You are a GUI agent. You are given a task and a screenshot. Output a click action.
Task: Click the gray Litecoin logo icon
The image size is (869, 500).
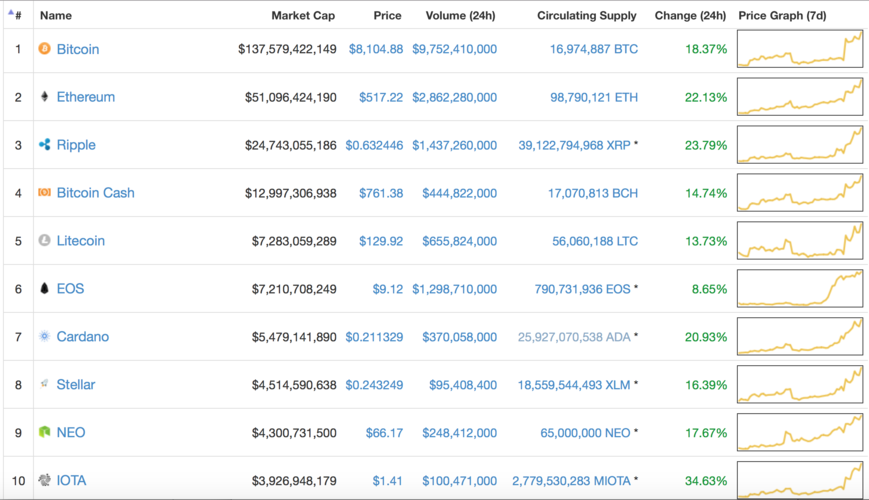tap(44, 241)
